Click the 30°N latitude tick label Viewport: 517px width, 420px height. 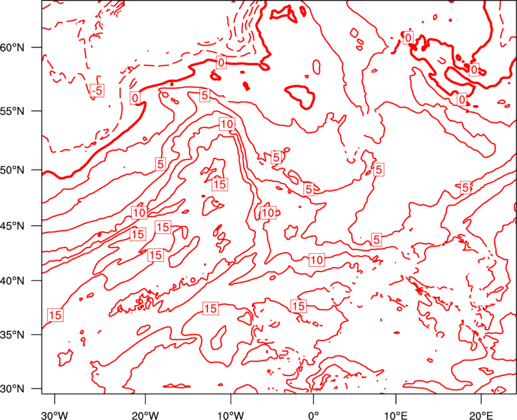pos(12,389)
